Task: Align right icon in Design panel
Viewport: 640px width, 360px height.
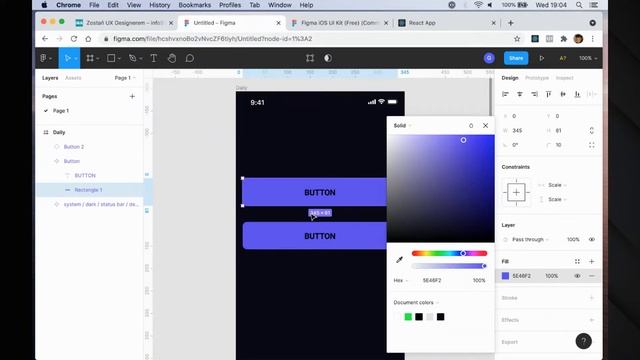Action: tap(534, 94)
